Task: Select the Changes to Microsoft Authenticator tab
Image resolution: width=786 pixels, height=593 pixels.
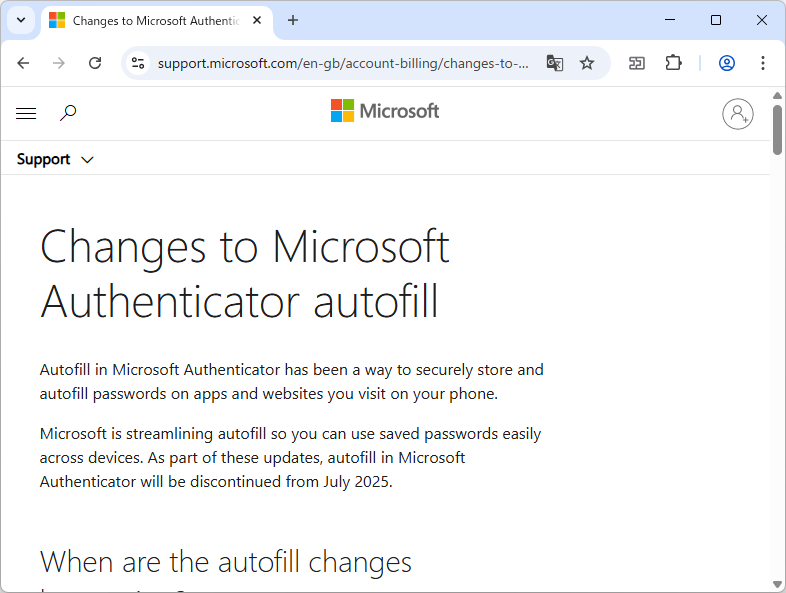Action: pos(150,20)
